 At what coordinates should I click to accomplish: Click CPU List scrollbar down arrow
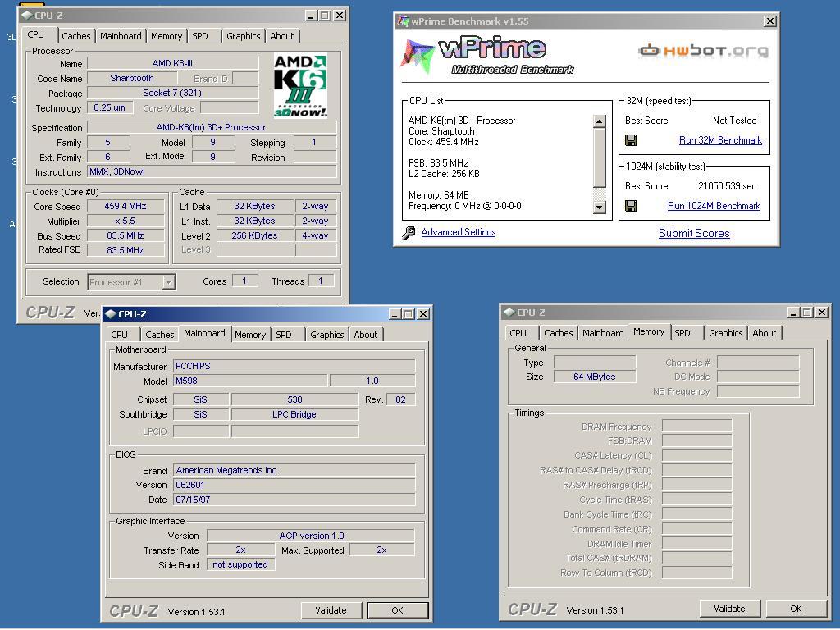point(600,207)
